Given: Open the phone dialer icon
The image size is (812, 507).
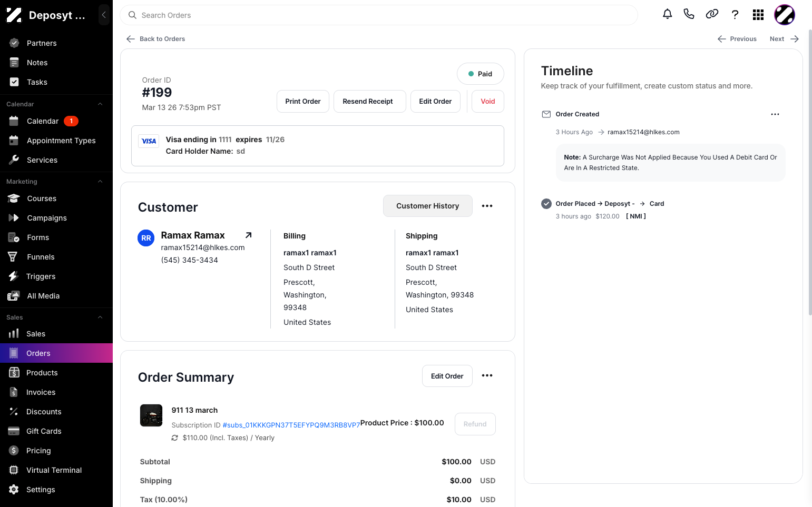Looking at the screenshot, I should pyautogui.click(x=689, y=14).
